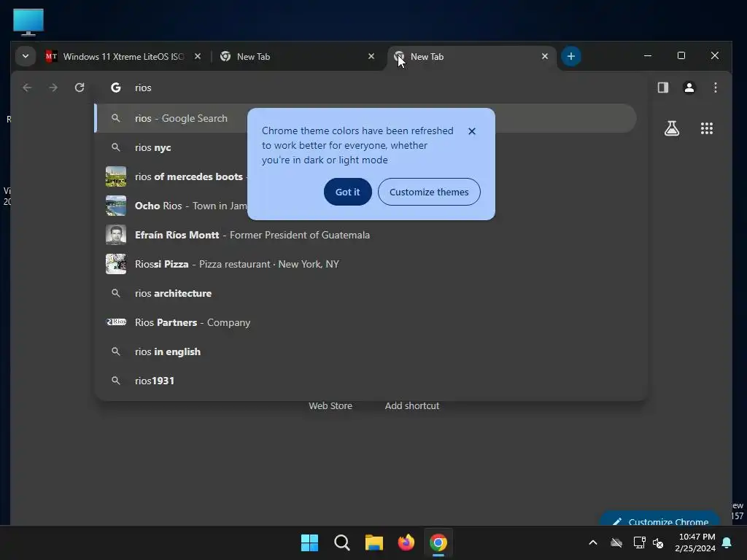Open the Chrome three-dot menu
The image size is (747, 560).
point(715,87)
